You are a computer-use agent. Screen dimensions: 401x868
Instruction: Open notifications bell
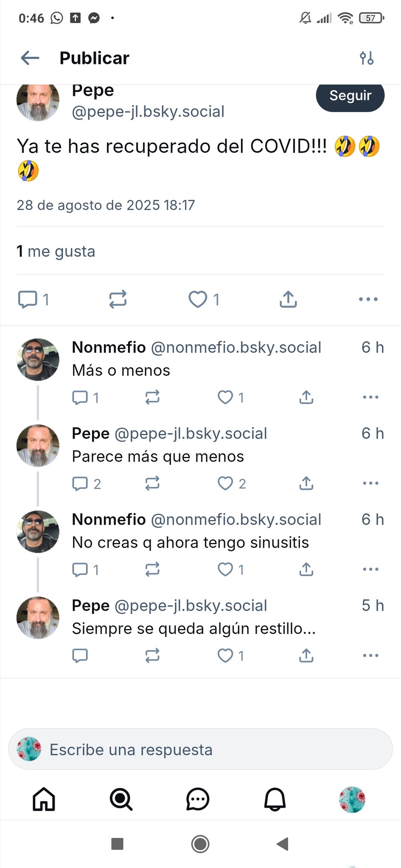click(x=275, y=800)
